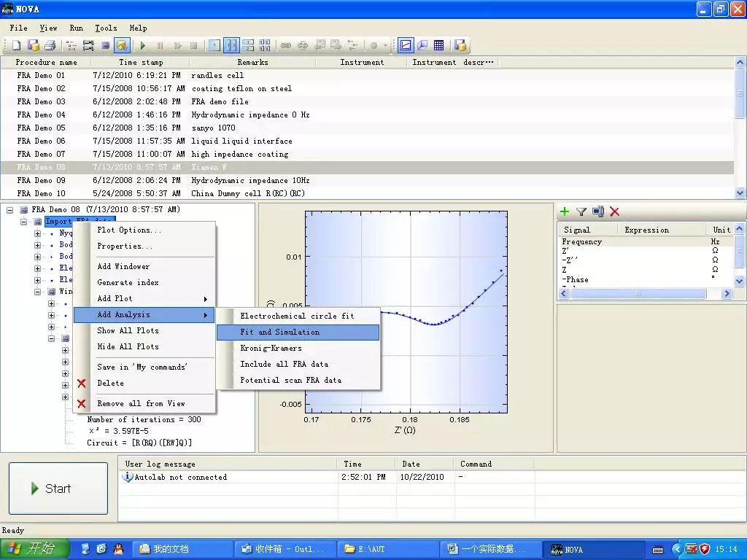Switch to four plots layout
Viewport: 747px width, 560px height.
[265, 45]
